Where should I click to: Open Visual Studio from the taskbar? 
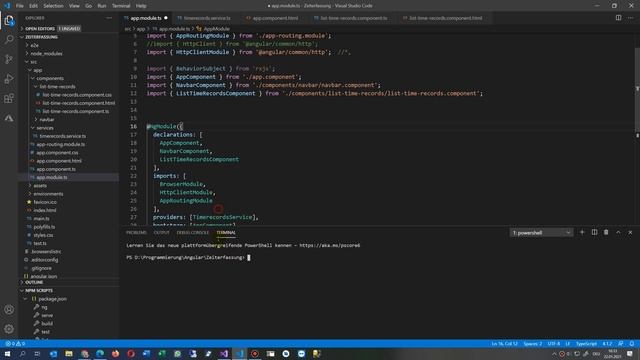[224, 353]
